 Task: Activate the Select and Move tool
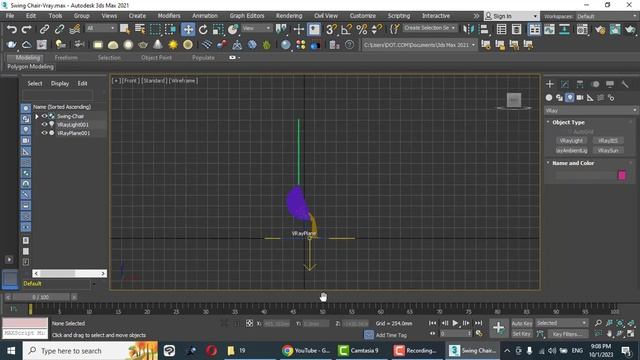(188, 29)
